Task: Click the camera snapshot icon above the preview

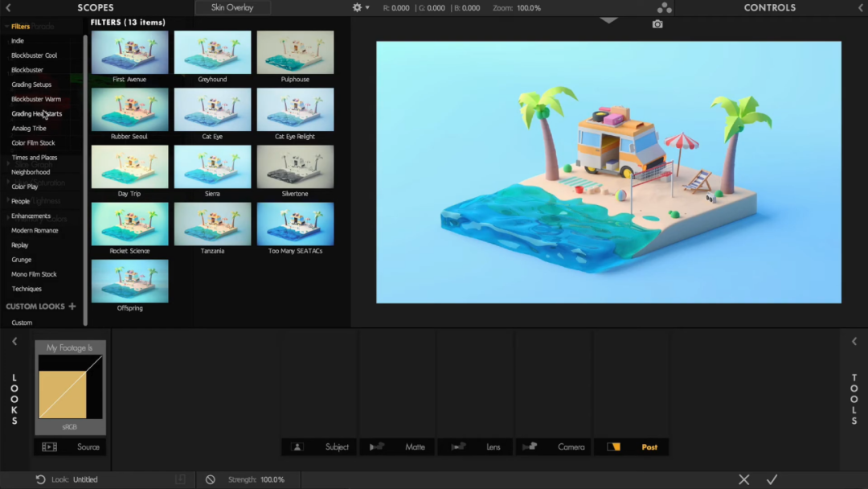Action: point(657,24)
